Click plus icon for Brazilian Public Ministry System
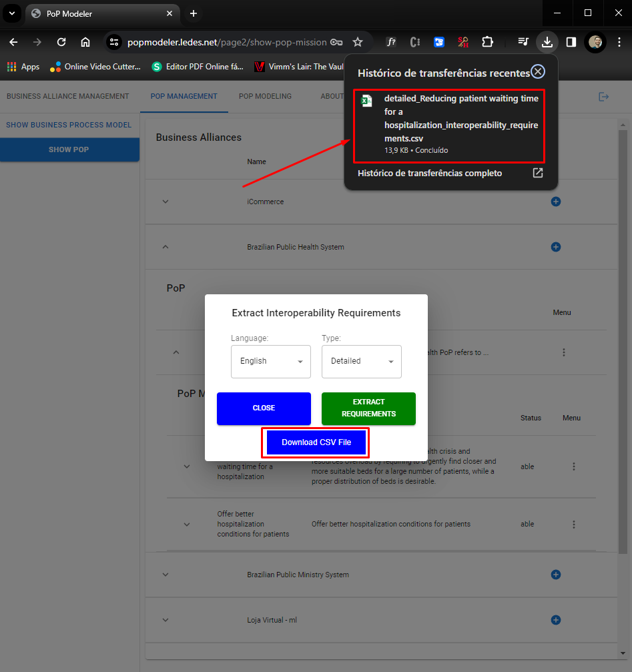 (556, 575)
